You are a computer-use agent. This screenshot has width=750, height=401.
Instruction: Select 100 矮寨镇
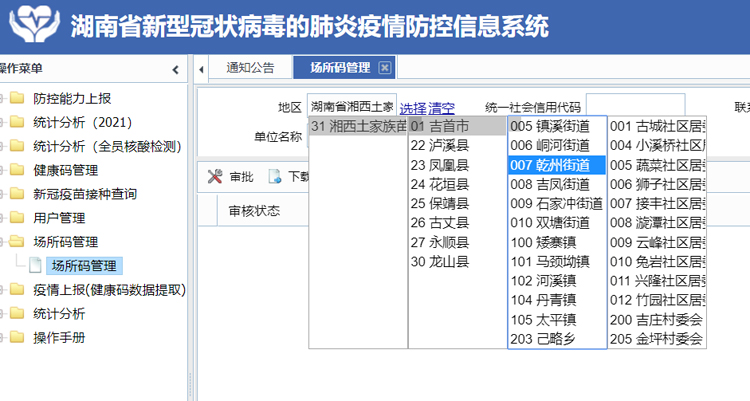pyautogui.click(x=557, y=242)
